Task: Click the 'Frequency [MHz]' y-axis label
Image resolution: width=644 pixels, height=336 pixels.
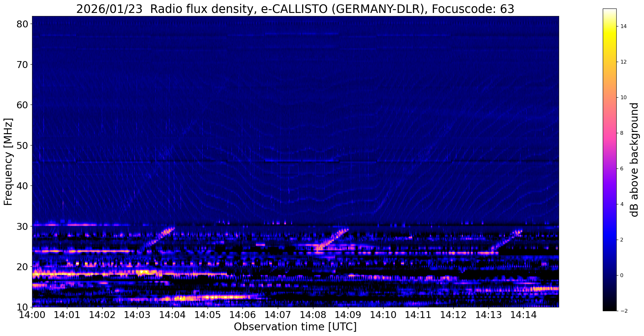Action: click(x=8, y=162)
